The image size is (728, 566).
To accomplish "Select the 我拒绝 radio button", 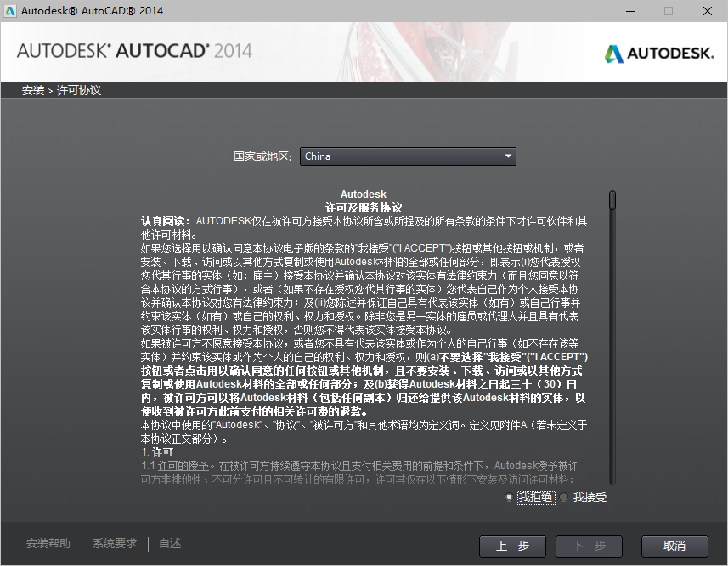I will [507, 497].
